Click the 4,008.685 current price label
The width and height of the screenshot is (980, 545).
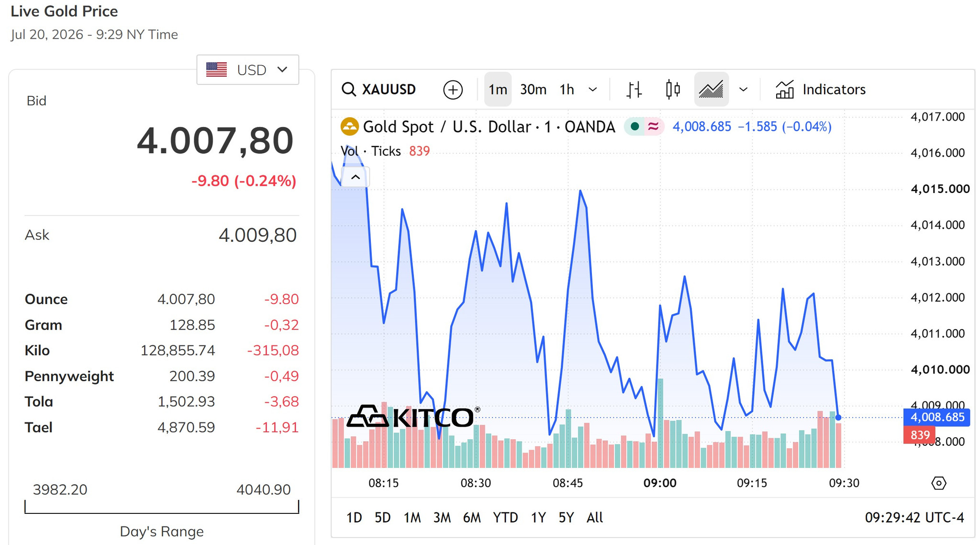point(936,417)
